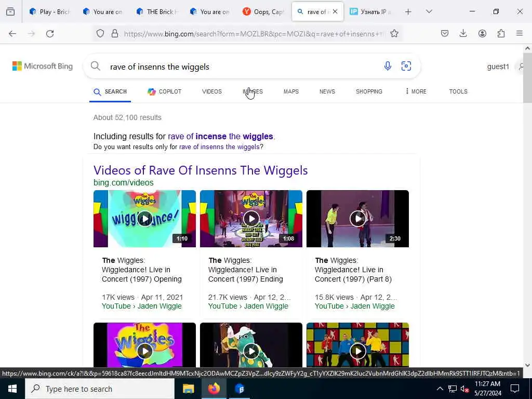The height and width of the screenshot is (399, 532).
Task: Open Firefox extensions menu
Action: click(x=501, y=33)
